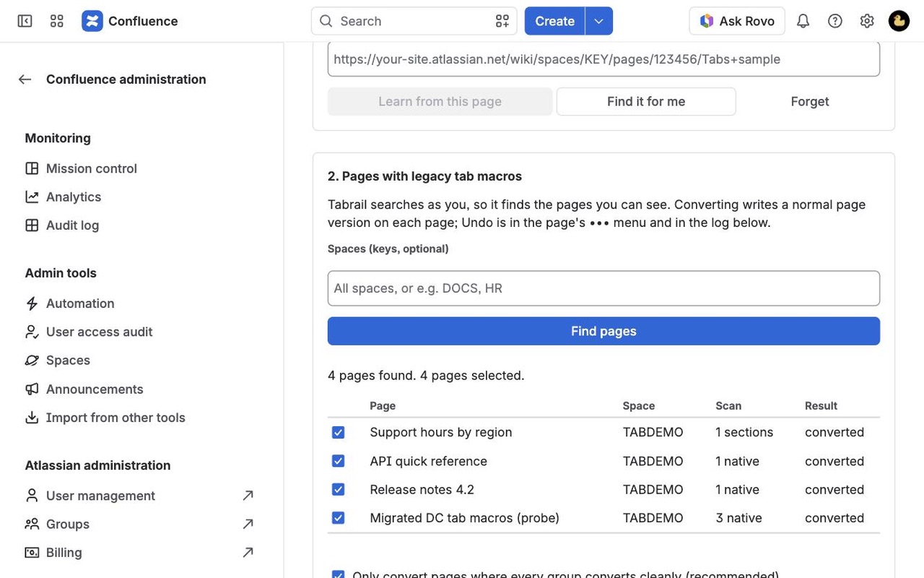Expand the Create button dropdown arrow
This screenshot has width=924, height=578.
tap(598, 21)
